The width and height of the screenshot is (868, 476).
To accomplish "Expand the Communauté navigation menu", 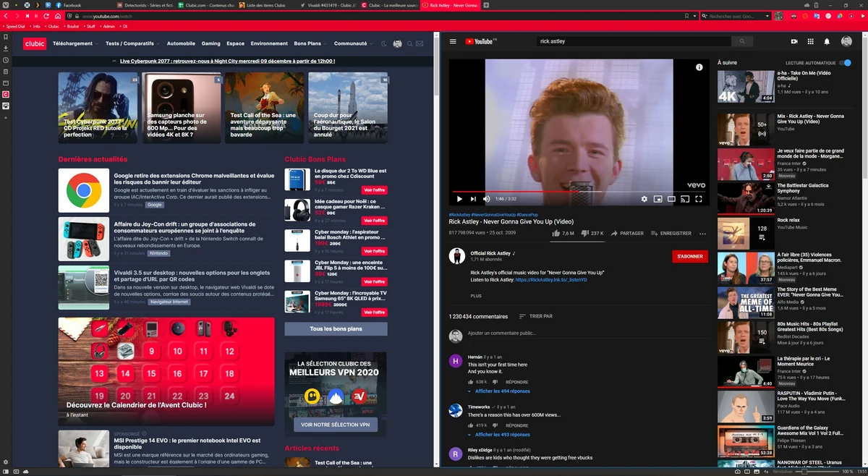I will (x=353, y=43).
